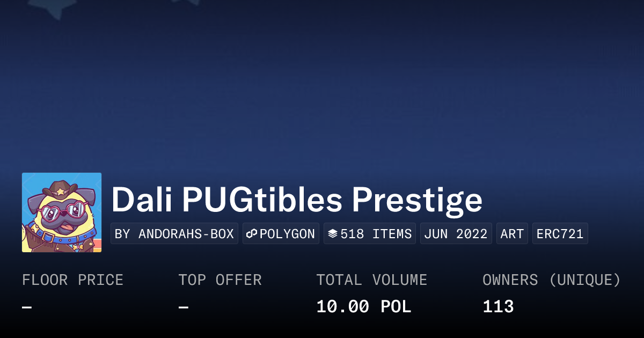Screen dimensions: 644x338
Task: Select the ERC721 token standard badge
Action: (560, 234)
